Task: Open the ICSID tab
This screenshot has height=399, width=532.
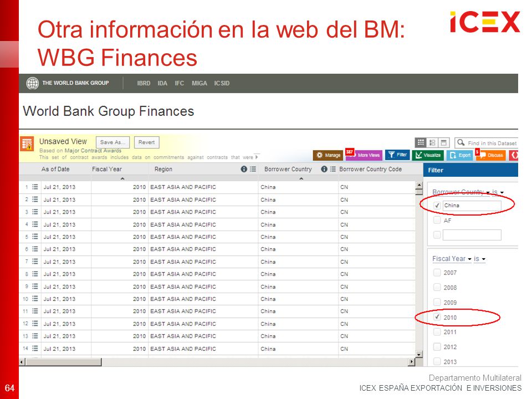Action: click(x=222, y=84)
